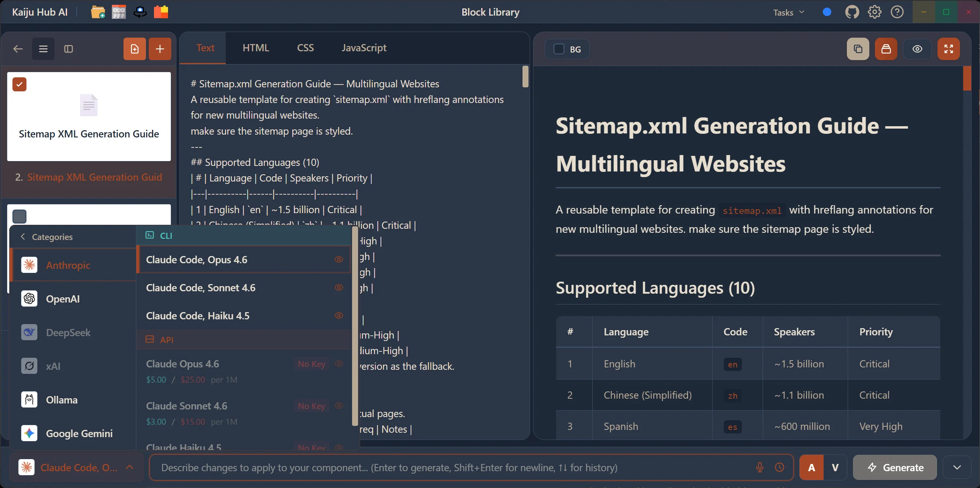
Task: Toggle eye for Claude Code, Haiku 4.5
Action: [339, 316]
